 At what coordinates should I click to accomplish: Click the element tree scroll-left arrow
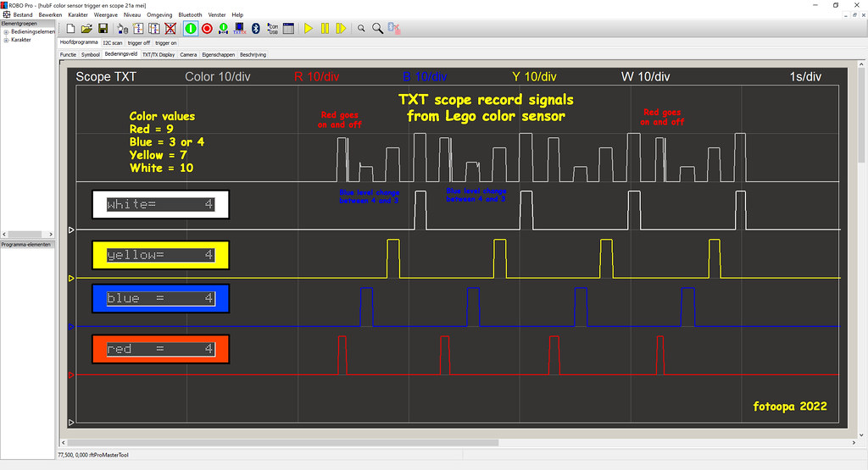(4, 235)
